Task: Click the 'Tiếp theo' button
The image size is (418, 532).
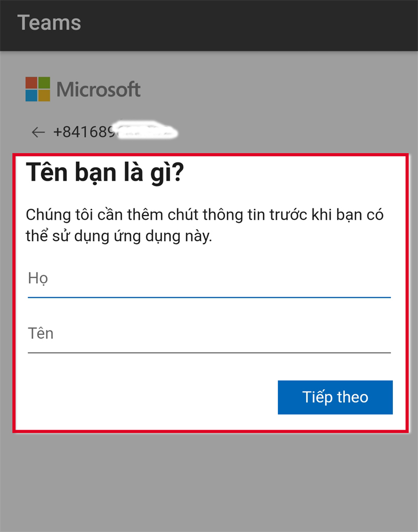Action: (335, 397)
